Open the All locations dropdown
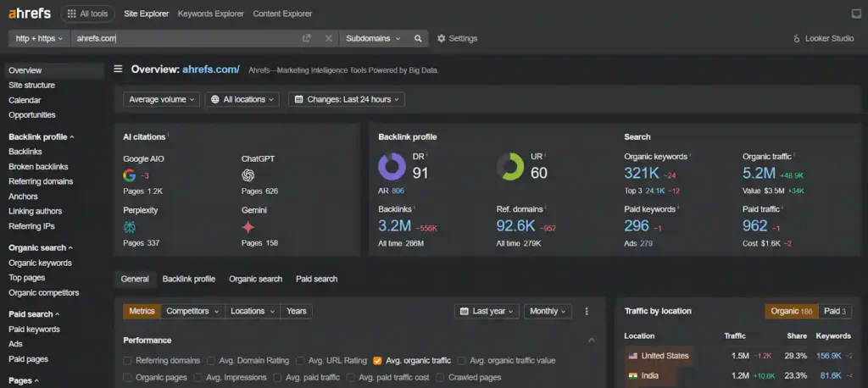 click(x=242, y=100)
